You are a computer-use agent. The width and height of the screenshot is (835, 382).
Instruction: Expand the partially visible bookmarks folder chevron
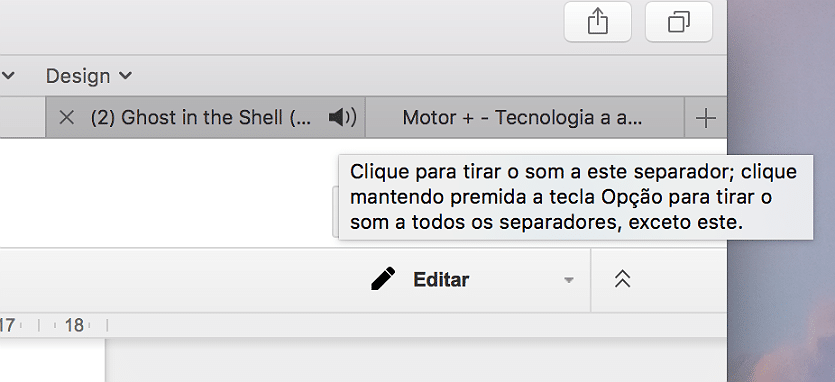pos(8,76)
